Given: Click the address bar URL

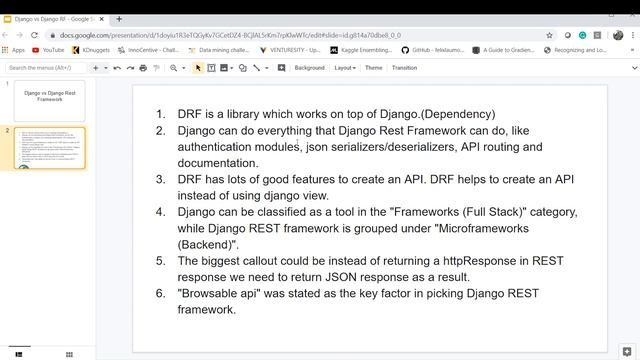Looking at the screenshot, I should click(x=230, y=36).
